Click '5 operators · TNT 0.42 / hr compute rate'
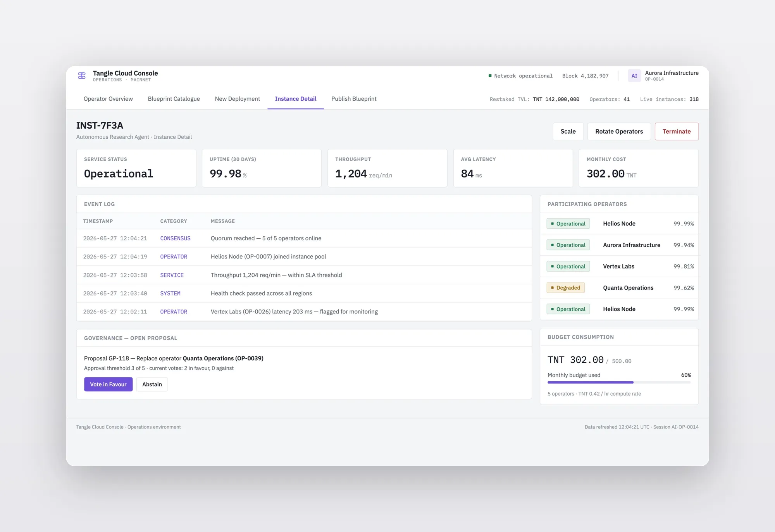 point(594,394)
